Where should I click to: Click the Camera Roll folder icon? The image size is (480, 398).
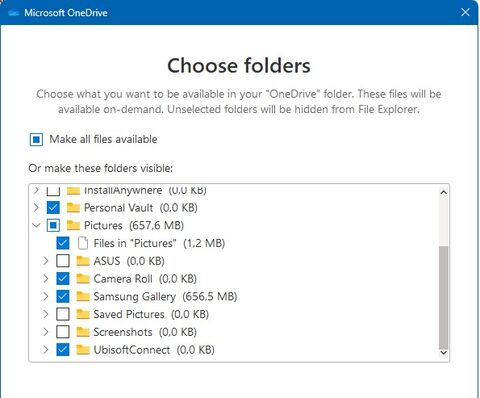click(x=83, y=278)
